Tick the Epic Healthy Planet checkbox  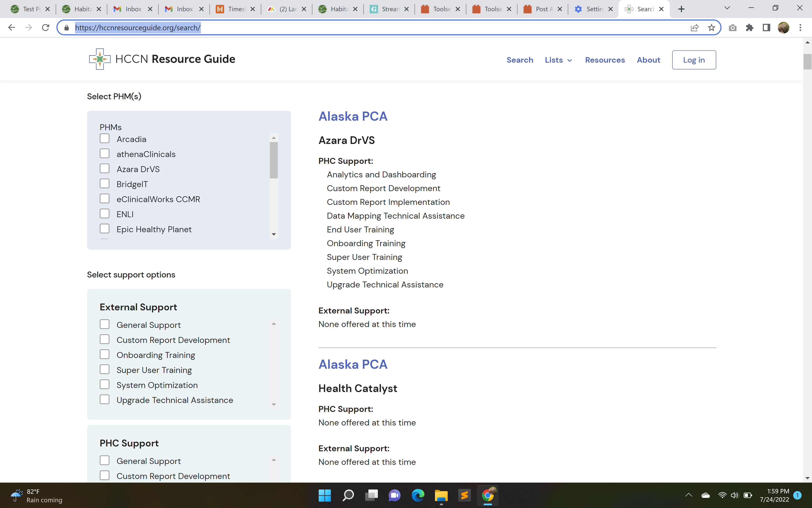pos(105,229)
